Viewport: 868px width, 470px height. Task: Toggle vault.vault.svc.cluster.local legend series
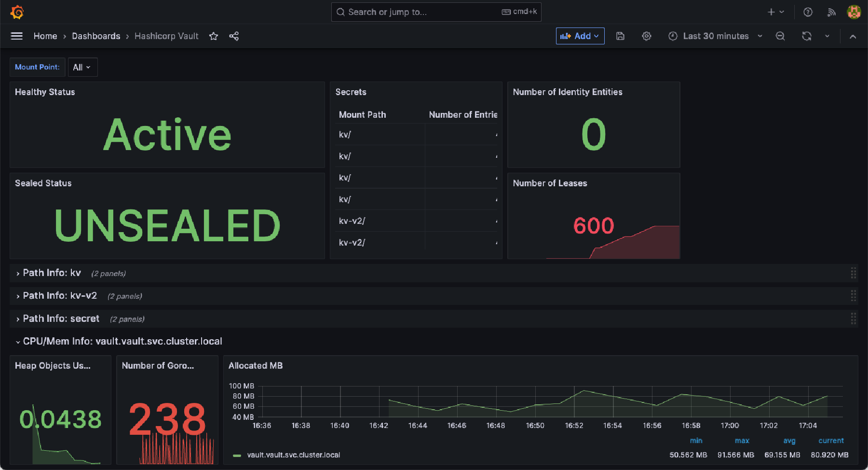293,455
